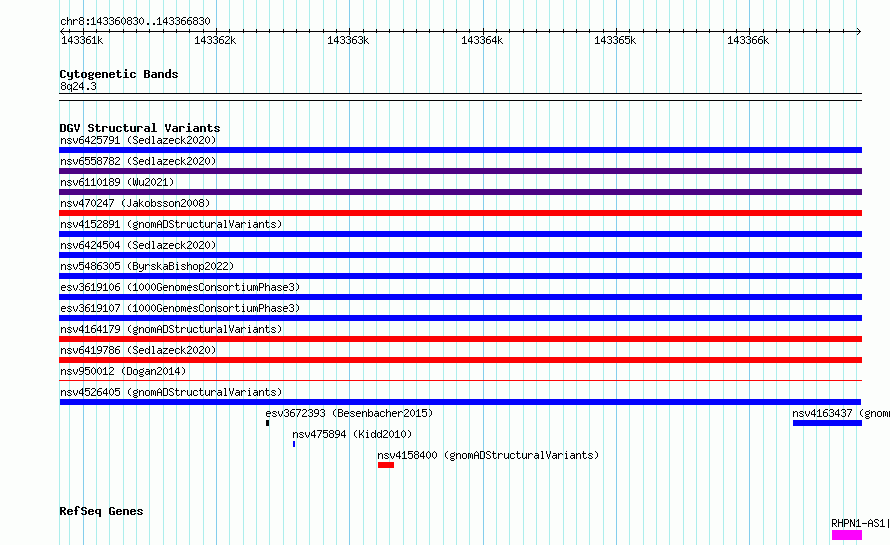This screenshot has height=545, width=890.
Task: Click the Cytogenetic Bands track title
Action: coord(119,74)
